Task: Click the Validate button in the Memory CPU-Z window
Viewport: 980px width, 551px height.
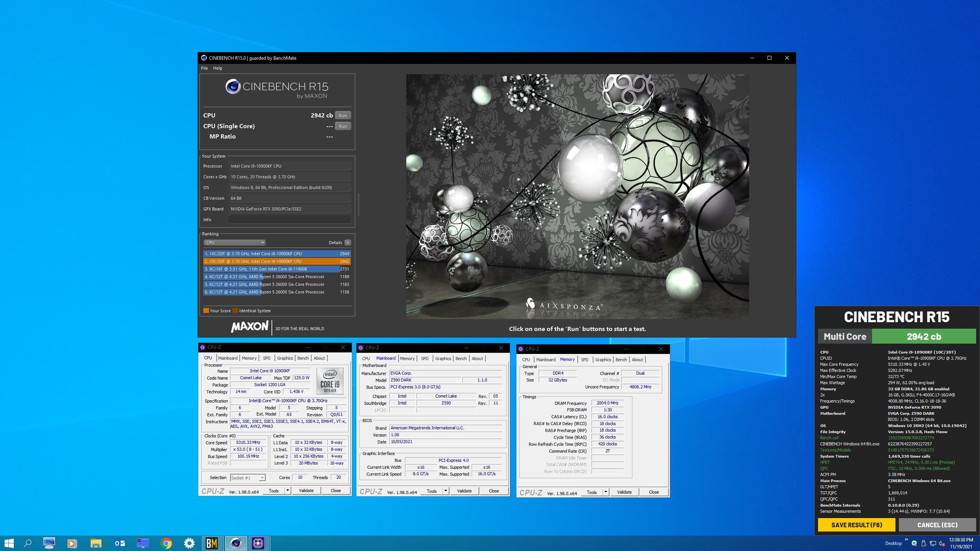Action: [x=624, y=492]
